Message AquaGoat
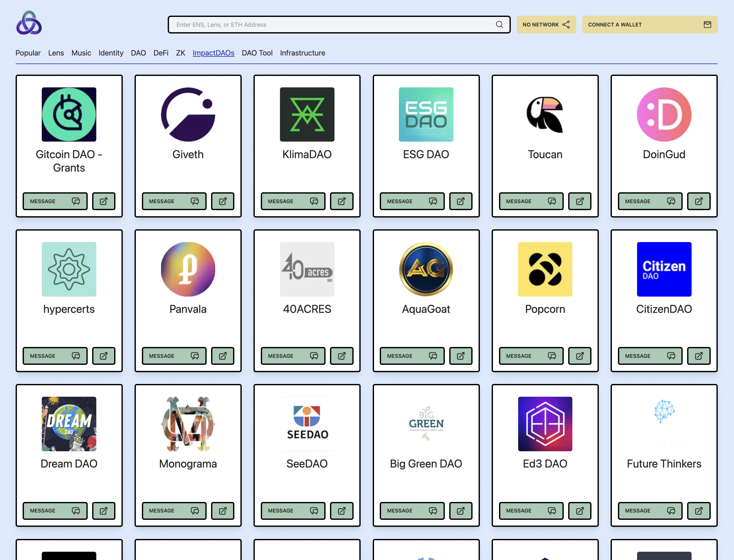This screenshot has height=560, width=734. click(412, 356)
